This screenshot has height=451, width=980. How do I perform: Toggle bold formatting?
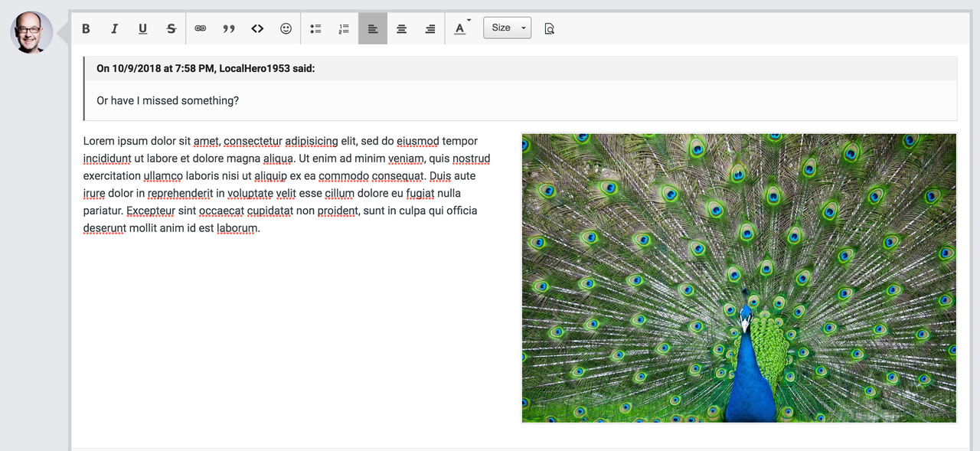click(x=86, y=28)
